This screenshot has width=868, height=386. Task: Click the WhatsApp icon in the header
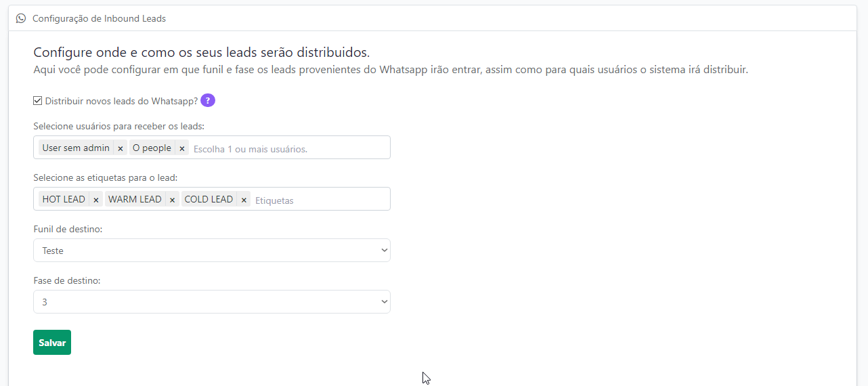click(21, 18)
